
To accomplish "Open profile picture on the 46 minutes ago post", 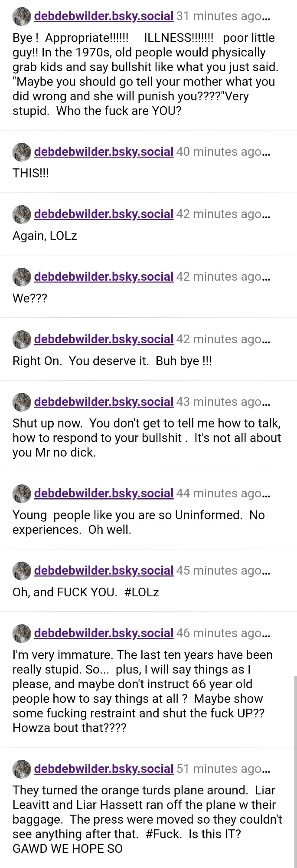I will (22, 633).
